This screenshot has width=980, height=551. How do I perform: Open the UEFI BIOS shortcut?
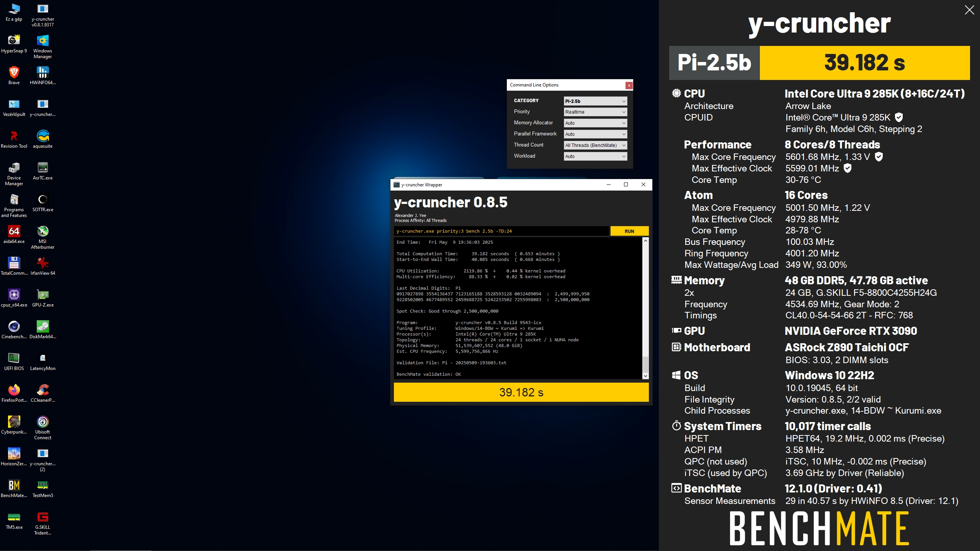tap(14, 362)
